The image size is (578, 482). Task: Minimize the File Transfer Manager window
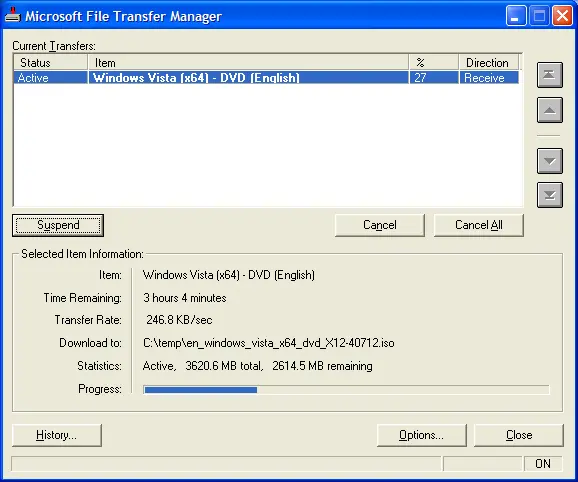[x=516, y=15]
